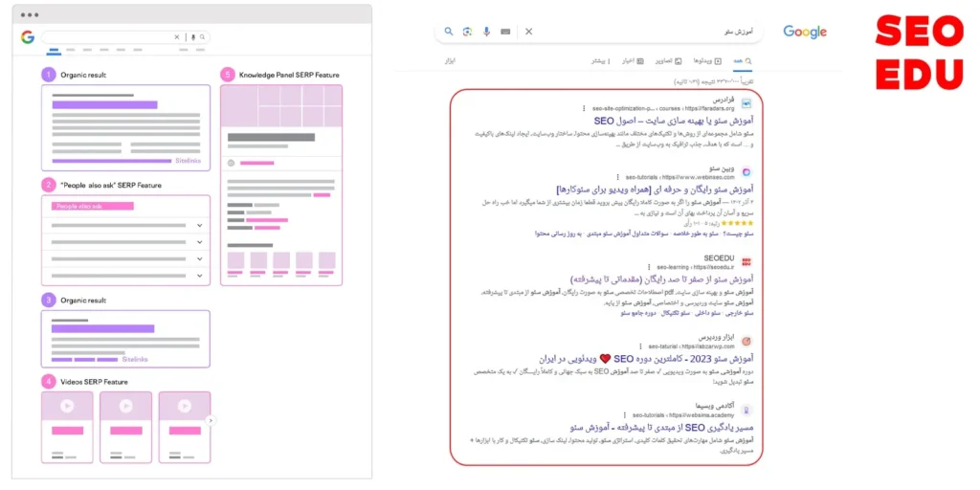Open the on-screen keyboard icon in the search bar
Viewport: 980px width, 490px height.
coord(505,32)
